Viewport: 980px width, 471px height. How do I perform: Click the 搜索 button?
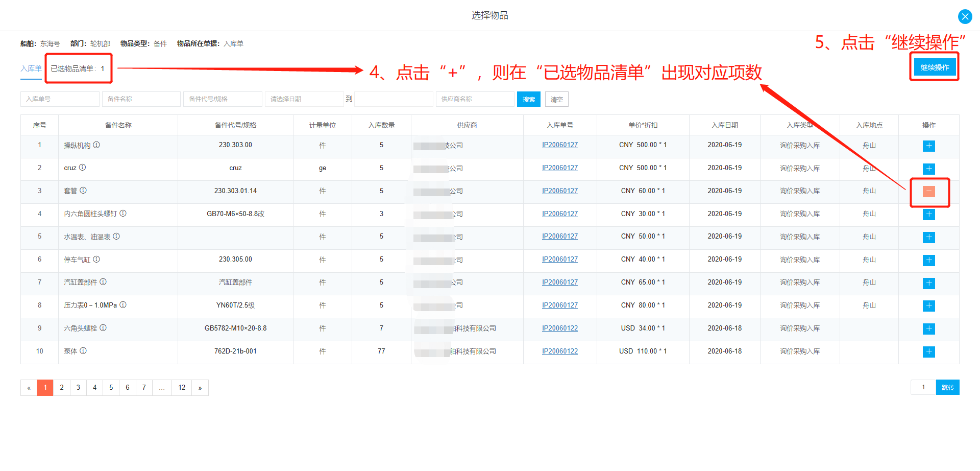pyautogui.click(x=529, y=99)
